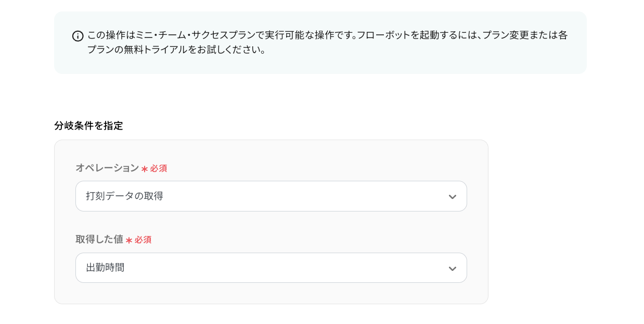The width and height of the screenshot is (644, 324).
Task: Click empty space right of the 必須 tag in オペレーション row
Action: coord(312,168)
